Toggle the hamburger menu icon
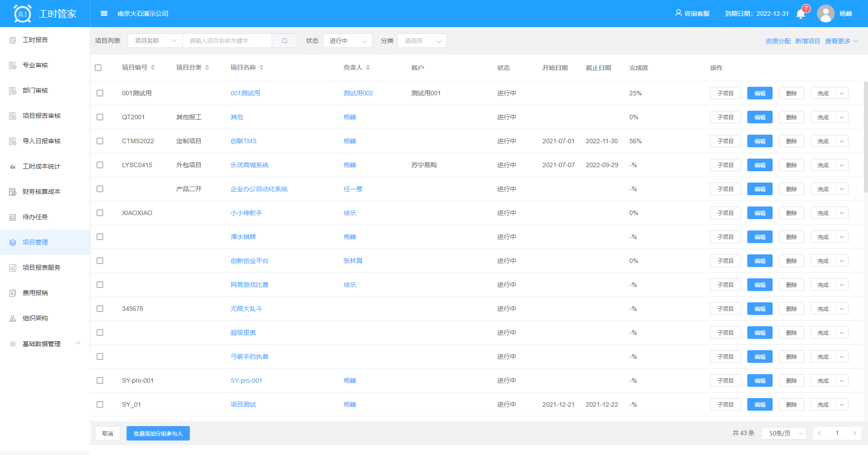The image size is (868, 455). click(x=104, y=14)
